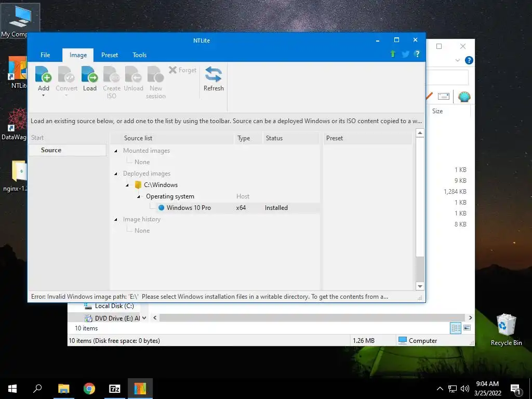The width and height of the screenshot is (532, 399).
Task: Click the Refresh icon
Action: (x=214, y=74)
